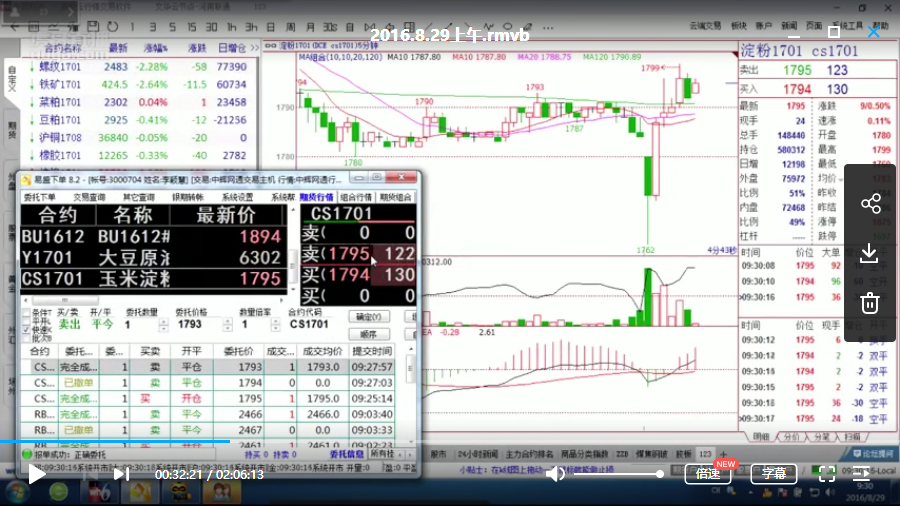Expand quote columns with the >> arrow
Viewport: 900px width, 506px height.
254,48
